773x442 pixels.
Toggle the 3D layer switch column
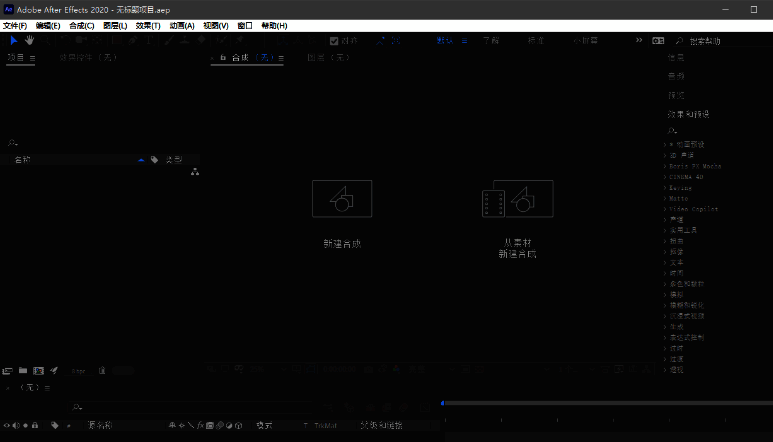[239, 425]
